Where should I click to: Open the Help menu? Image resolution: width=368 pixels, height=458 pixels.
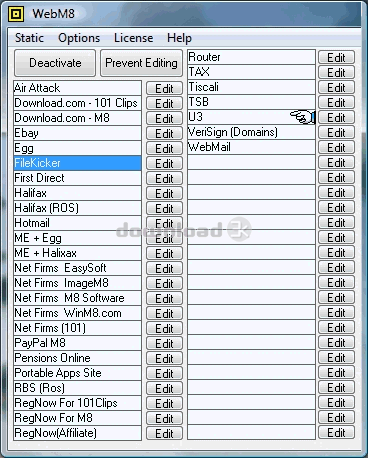click(x=179, y=38)
